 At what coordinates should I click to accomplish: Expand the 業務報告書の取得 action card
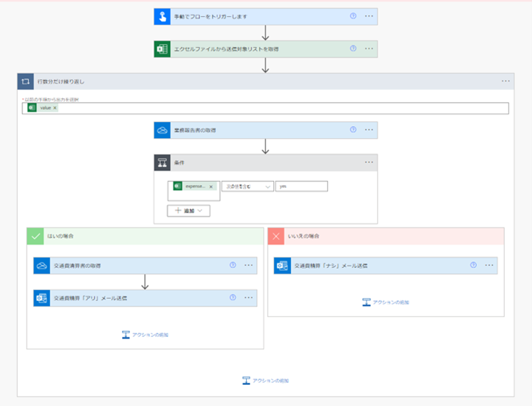[250, 130]
